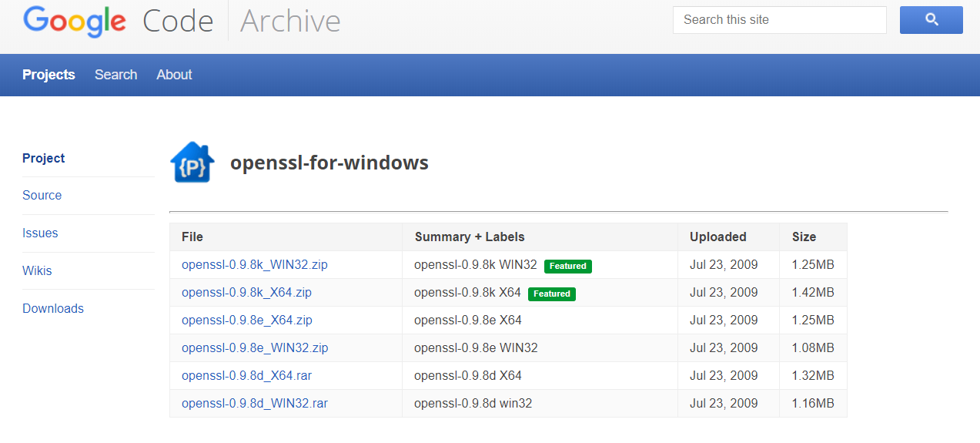This screenshot has width=980, height=443.
Task: Click the Google Code Archive logo
Action: [182, 21]
